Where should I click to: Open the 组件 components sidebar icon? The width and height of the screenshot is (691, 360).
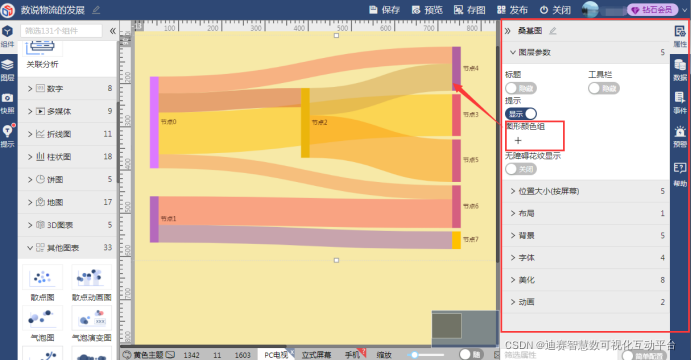click(x=7, y=35)
